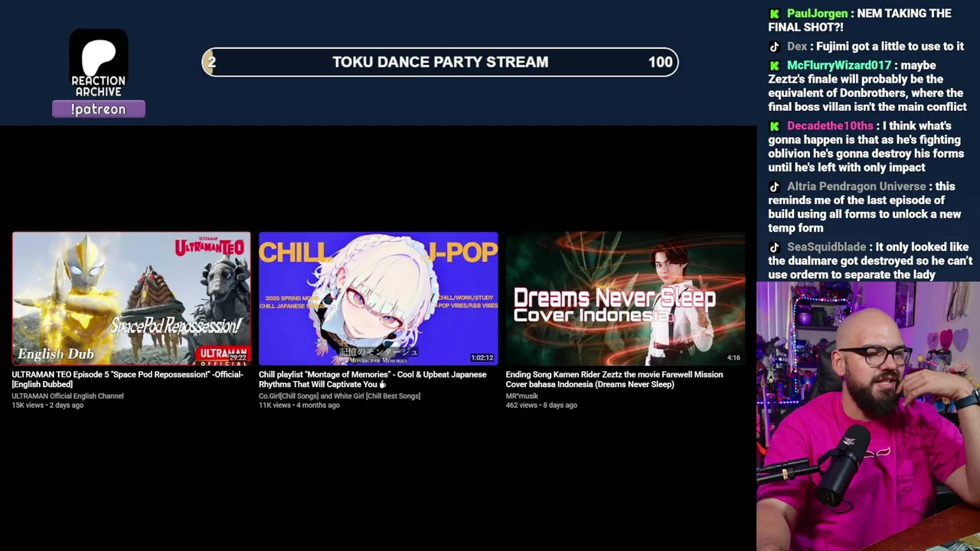
Task: Click the TikTok icon beside Altria Pendragon Universe
Action: tap(775, 187)
